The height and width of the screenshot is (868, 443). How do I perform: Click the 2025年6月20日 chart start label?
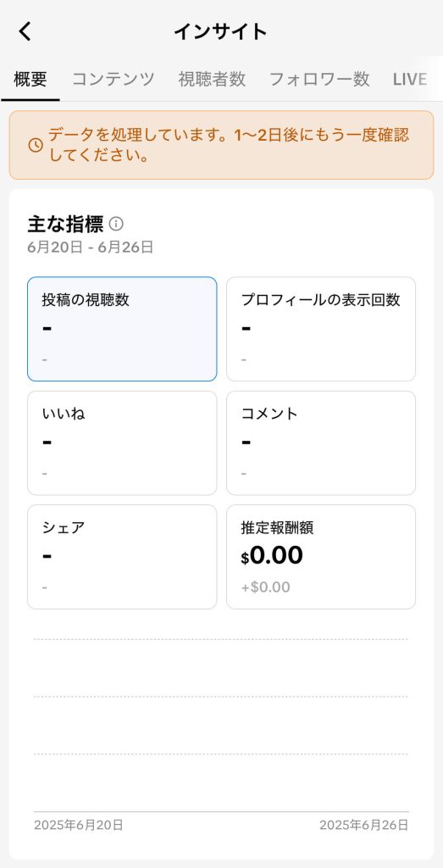[79, 826]
